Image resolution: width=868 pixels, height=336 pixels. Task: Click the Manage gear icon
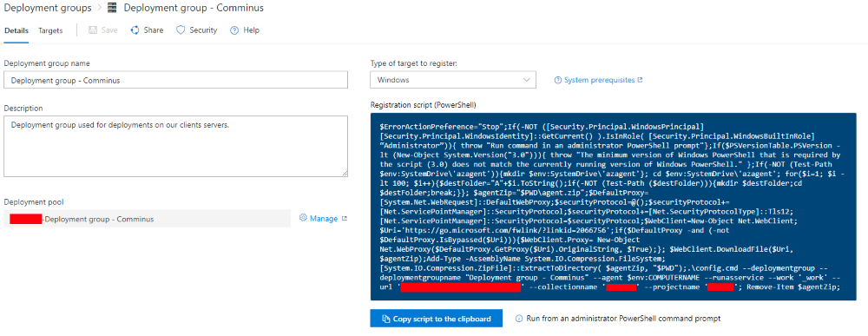click(303, 218)
